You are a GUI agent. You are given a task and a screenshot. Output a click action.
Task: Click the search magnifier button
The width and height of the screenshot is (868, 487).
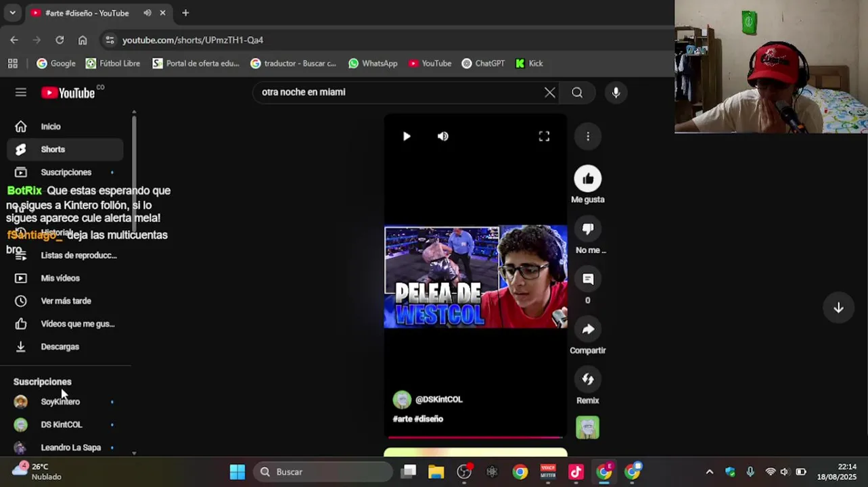click(577, 93)
